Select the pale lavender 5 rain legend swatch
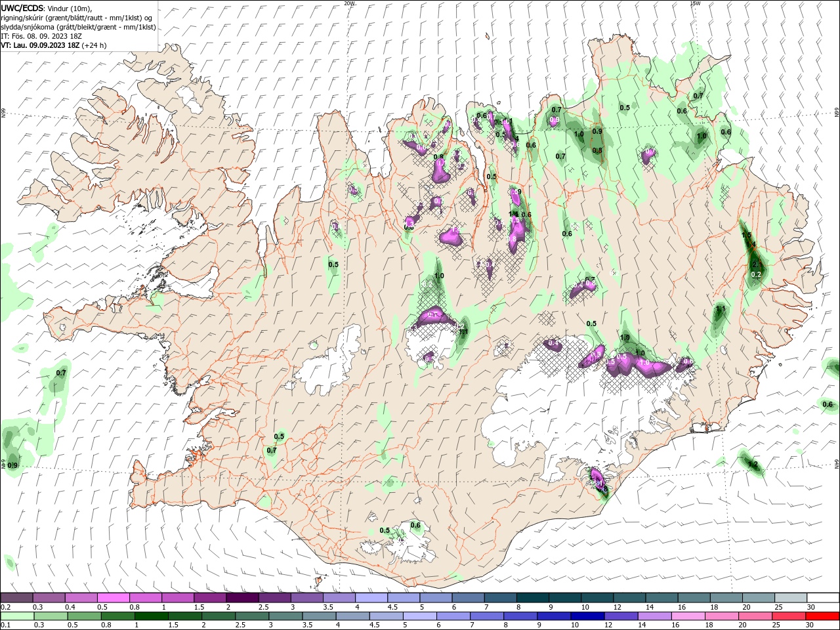 [x=419, y=616]
